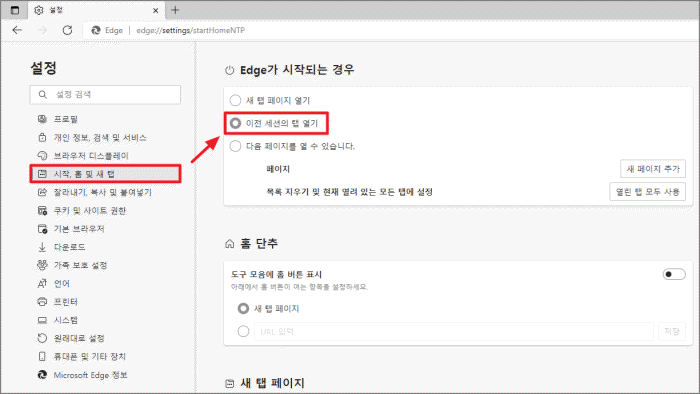This screenshot has height=394, width=700.
Task: Click the 원래대로 설정 reset icon
Action: (x=42, y=338)
